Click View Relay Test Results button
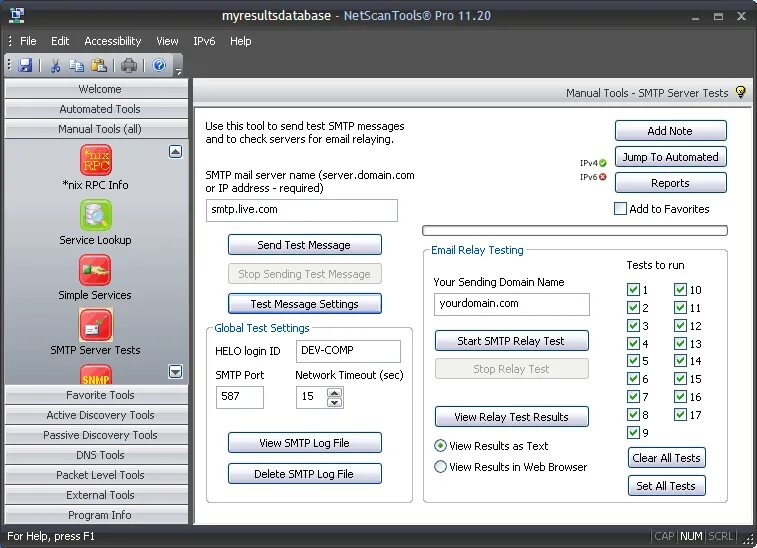 tap(512, 417)
